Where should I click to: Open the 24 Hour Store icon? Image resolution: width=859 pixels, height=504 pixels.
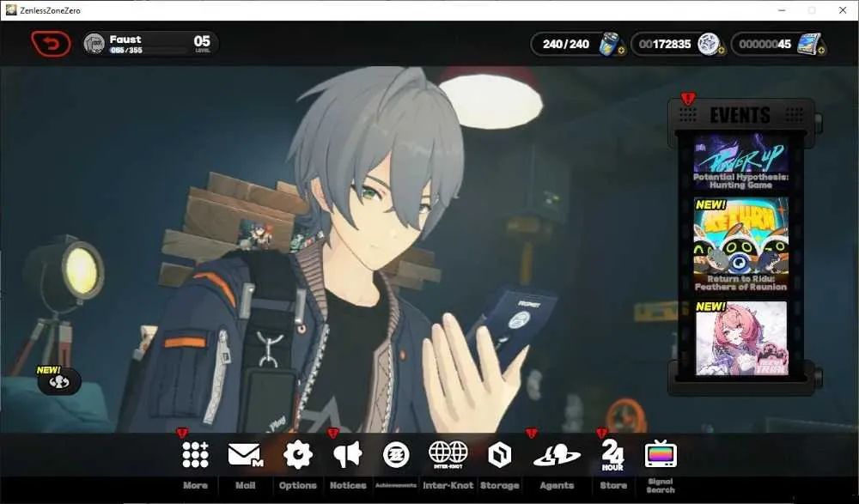[612, 455]
